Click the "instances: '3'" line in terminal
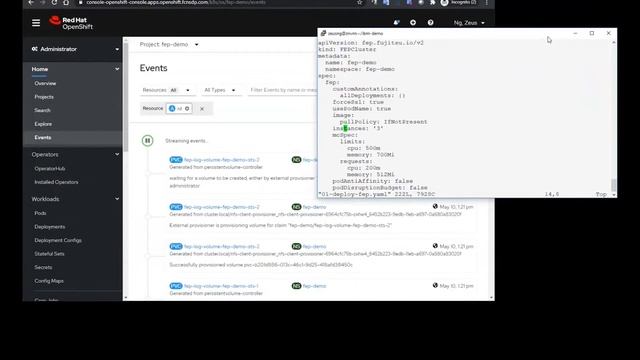The height and width of the screenshot is (360, 640). [358, 129]
